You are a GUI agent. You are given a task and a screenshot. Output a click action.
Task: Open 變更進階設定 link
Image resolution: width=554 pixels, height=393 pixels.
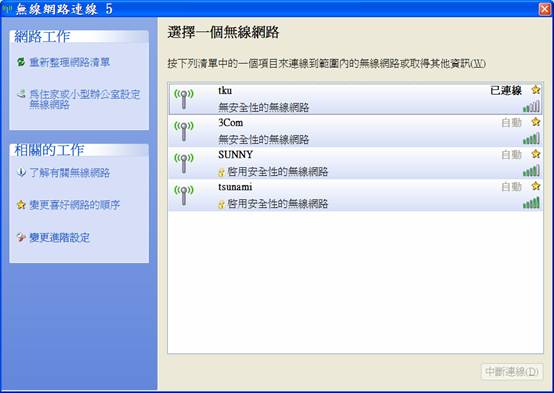click(59, 237)
